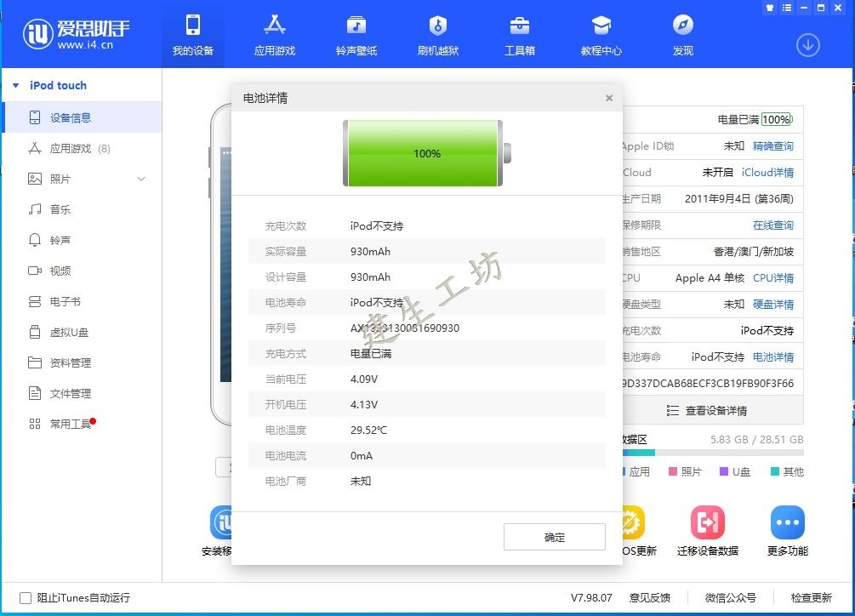Switch to the 应用游戏 tab
This screenshot has height=616, width=855.
coord(274,36)
